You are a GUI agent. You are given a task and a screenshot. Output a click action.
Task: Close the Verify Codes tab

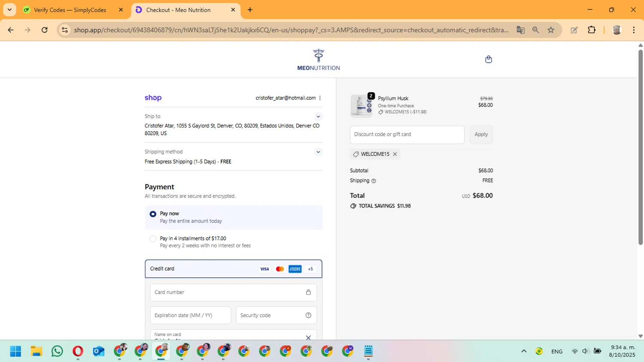[121, 10]
